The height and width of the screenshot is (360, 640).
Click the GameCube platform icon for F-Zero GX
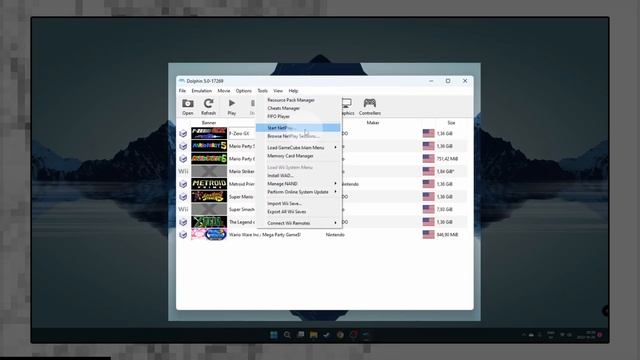(x=183, y=133)
